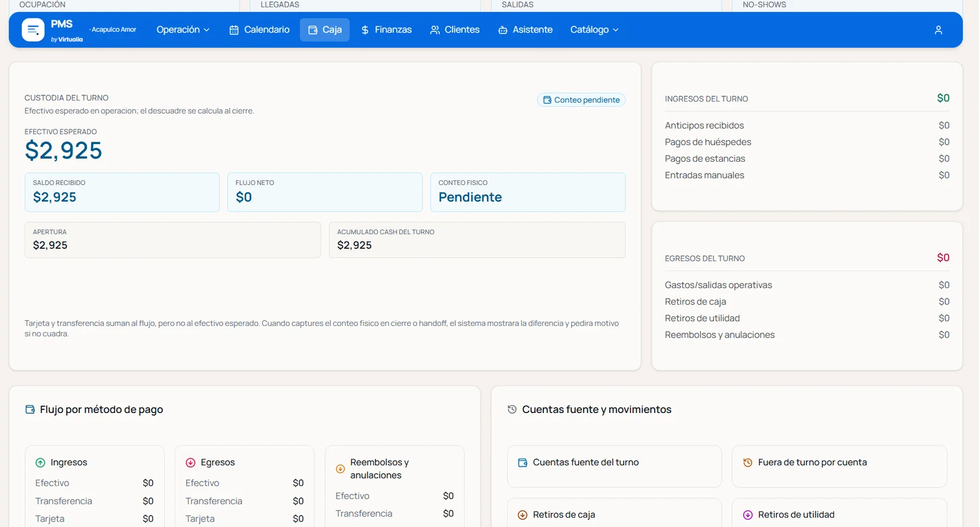The width and height of the screenshot is (980, 527).
Task: Click the Conteo pendiente badge
Action: (x=581, y=100)
